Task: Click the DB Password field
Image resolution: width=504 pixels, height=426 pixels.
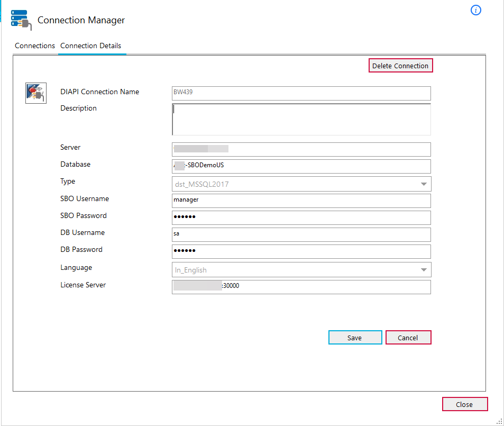Action: tap(301, 251)
